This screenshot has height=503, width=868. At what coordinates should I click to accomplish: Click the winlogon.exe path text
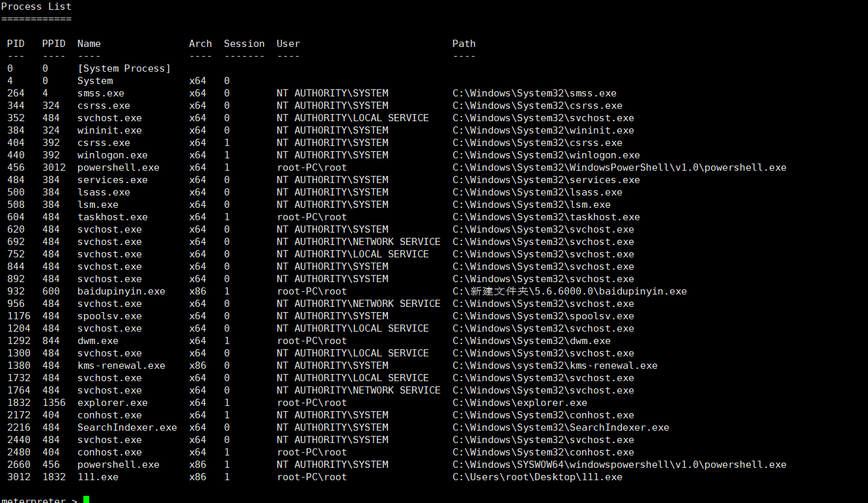pyautogui.click(x=546, y=155)
